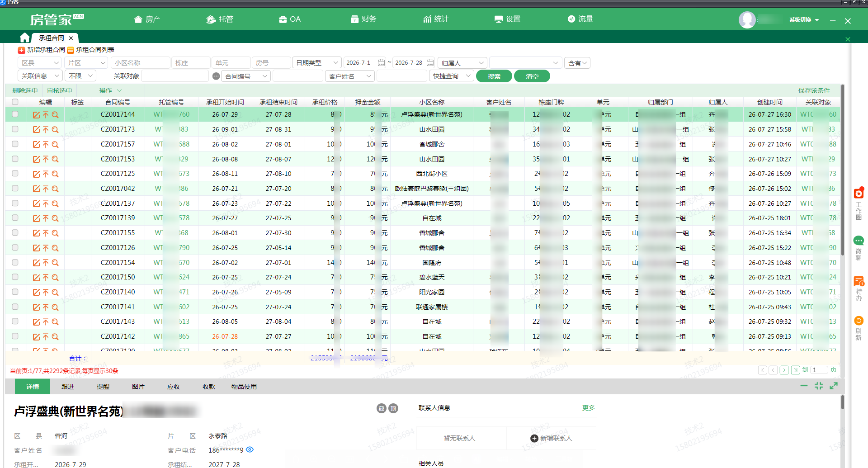The height and width of the screenshot is (468, 868).
Task: Open the 房产 top menu
Action: point(147,19)
